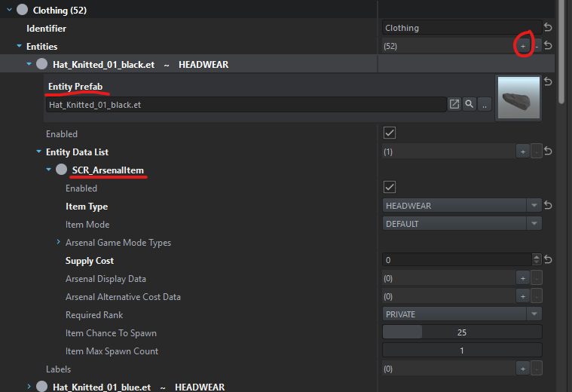The image size is (572, 392).
Task: Select the Arsenal Display Data label
Action: [106, 279]
